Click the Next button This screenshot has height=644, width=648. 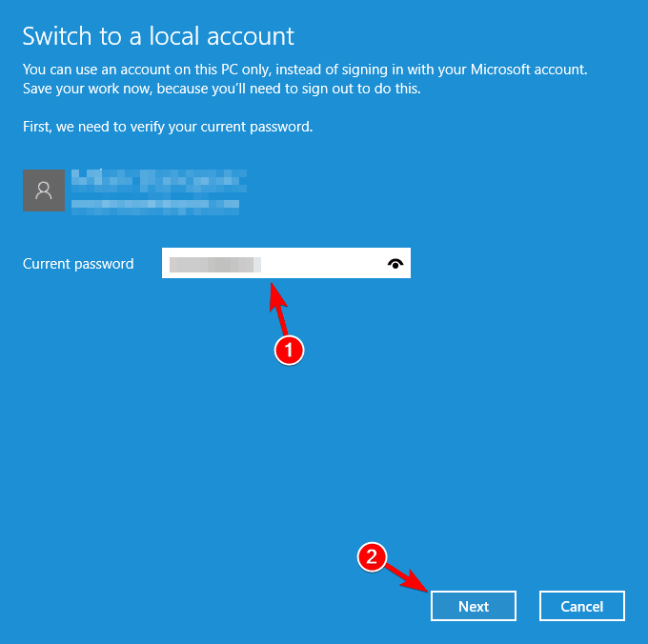(x=474, y=606)
